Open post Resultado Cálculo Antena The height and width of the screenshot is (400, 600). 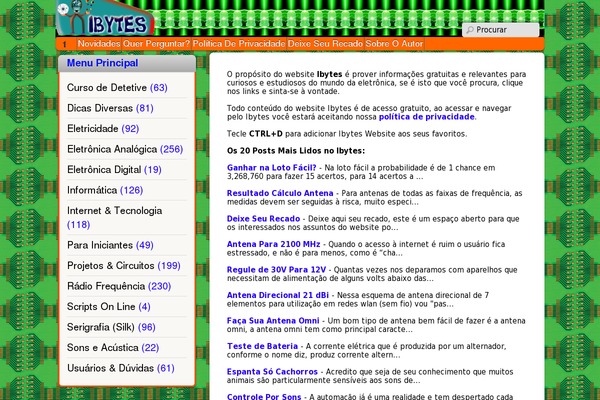[280, 193]
